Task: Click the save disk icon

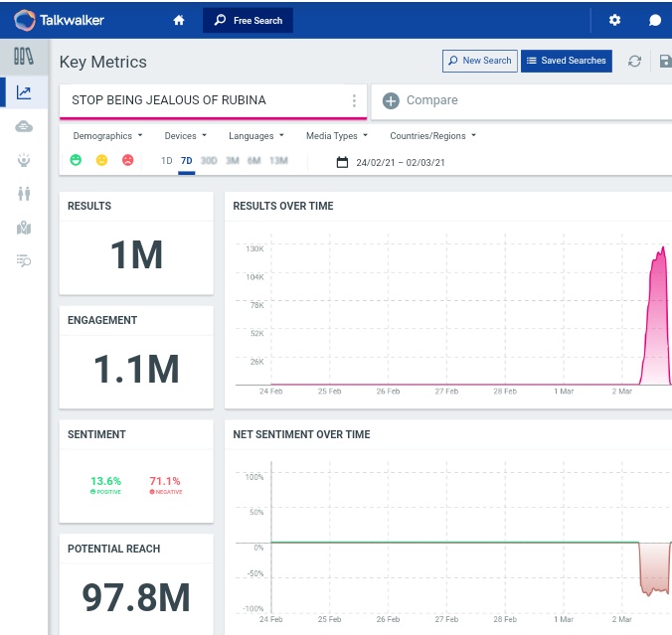Action: point(666,62)
